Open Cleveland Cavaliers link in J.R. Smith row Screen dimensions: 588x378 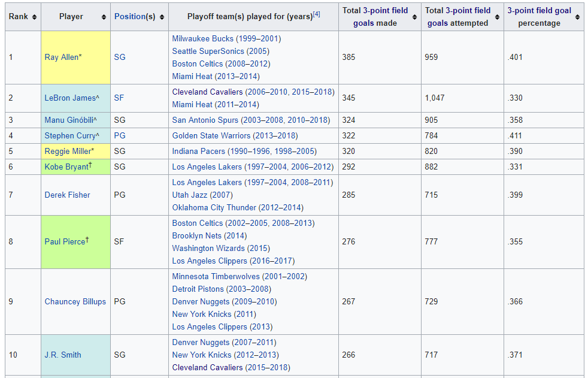207,367
